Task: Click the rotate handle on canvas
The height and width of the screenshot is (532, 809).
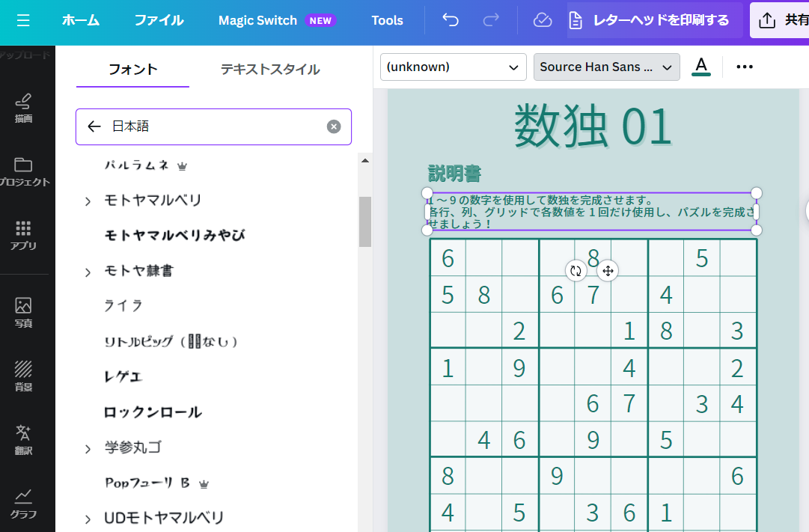Action: (x=576, y=270)
